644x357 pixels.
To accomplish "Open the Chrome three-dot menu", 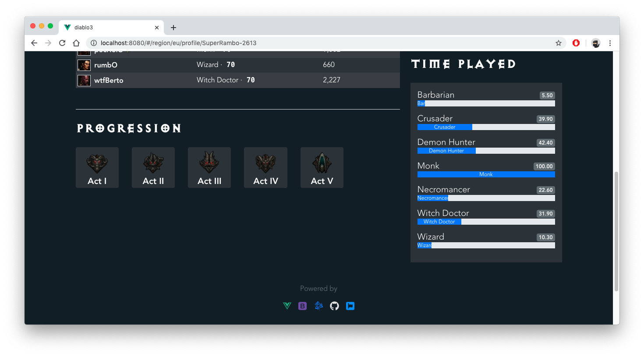I will coord(610,43).
